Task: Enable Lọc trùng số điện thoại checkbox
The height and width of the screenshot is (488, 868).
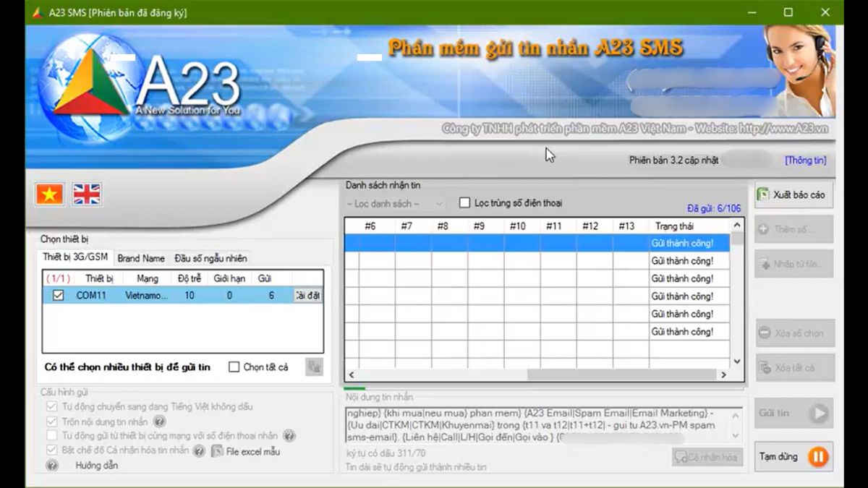Action: coord(464,203)
